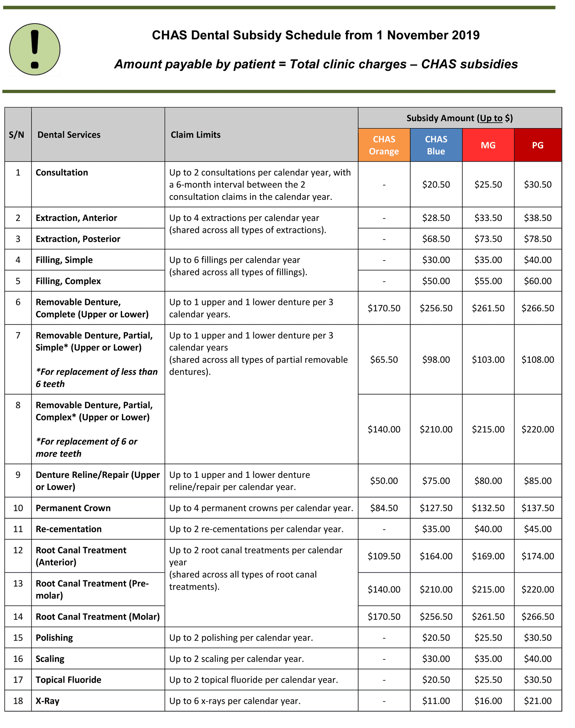Click 'Root Canal Treatment (Molar)'

tap(97, 617)
